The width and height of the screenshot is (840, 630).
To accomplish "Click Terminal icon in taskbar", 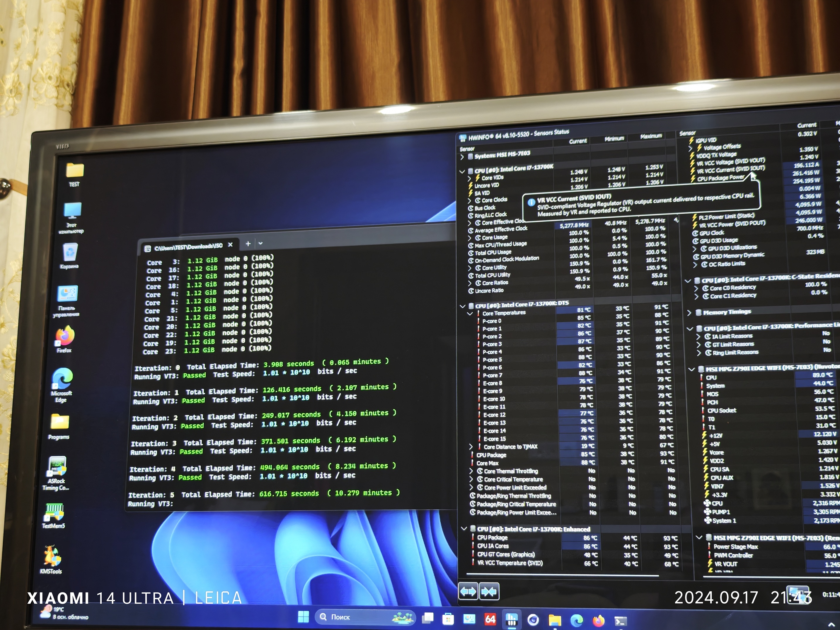I will point(620,621).
